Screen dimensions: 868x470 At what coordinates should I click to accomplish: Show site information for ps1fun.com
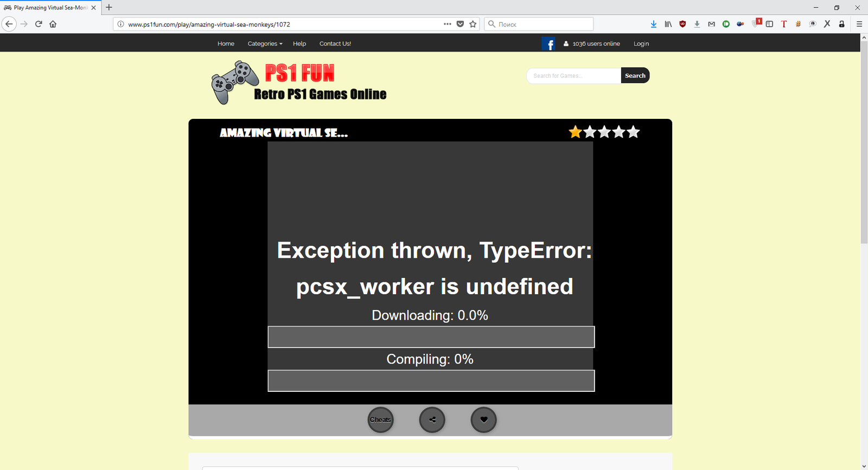coord(121,24)
